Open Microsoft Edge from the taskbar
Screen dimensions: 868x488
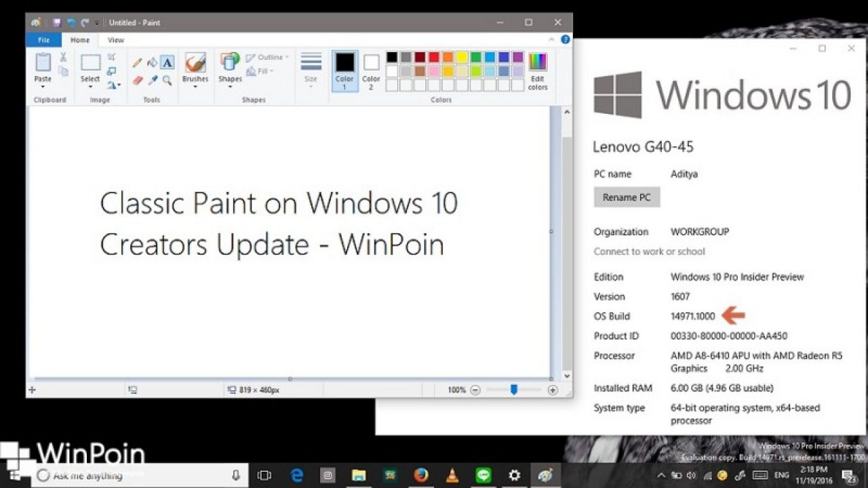297,475
